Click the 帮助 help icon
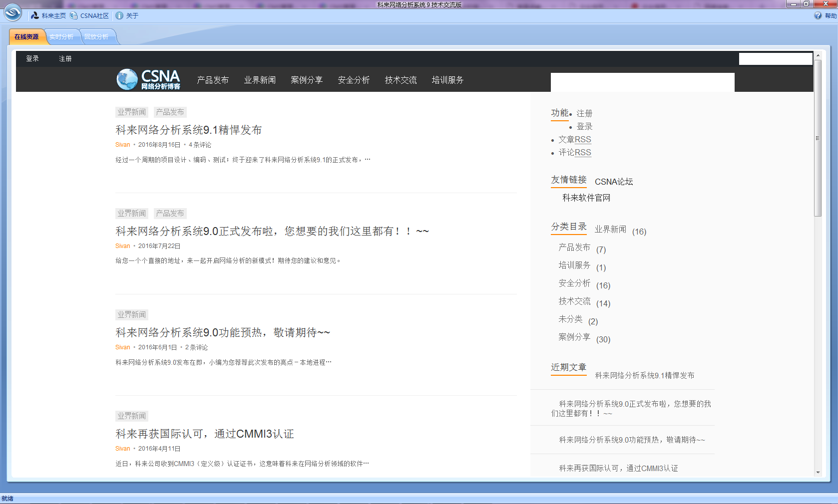This screenshot has height=504, width=838. coord(818,15)
